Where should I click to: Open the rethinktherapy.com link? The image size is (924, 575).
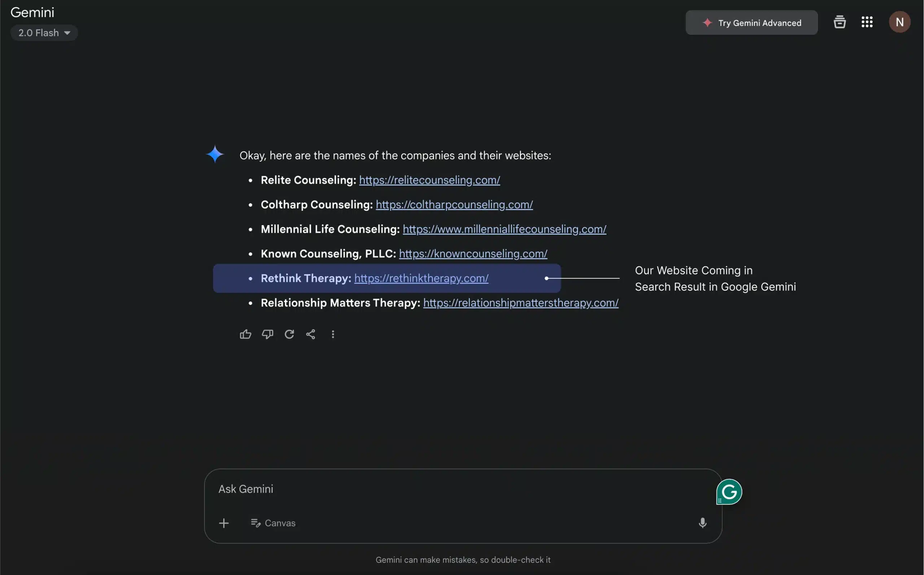point(421,278)
